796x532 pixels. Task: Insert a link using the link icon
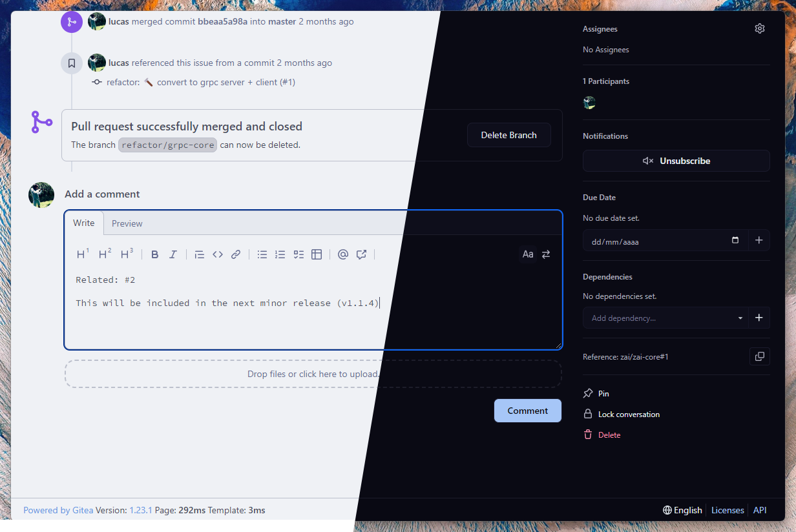(x=236, y=254)
